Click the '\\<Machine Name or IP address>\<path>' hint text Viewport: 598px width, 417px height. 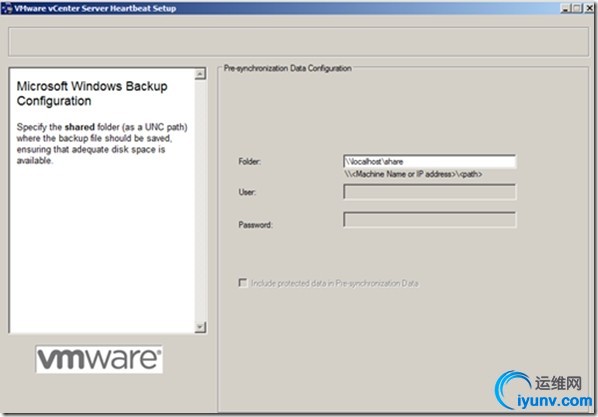tap(413, 174)
